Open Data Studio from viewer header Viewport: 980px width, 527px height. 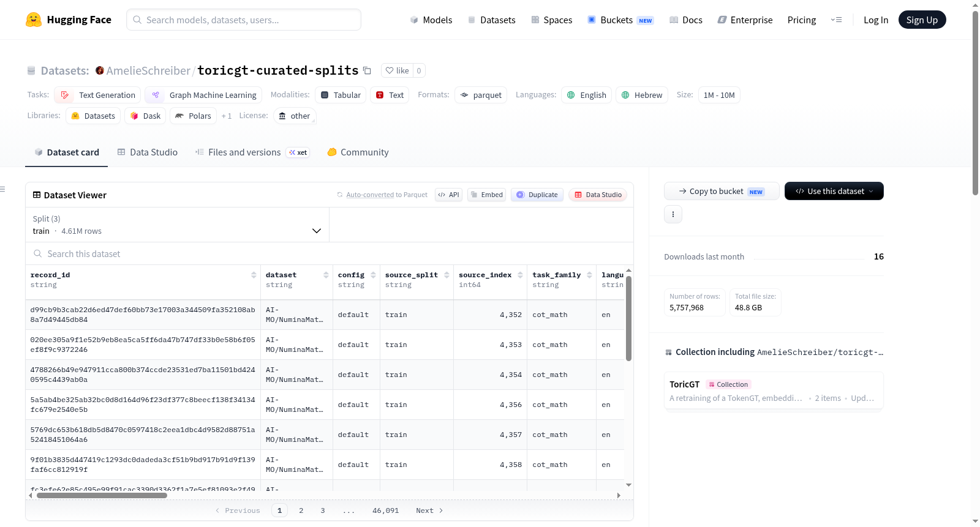(598, 195)
